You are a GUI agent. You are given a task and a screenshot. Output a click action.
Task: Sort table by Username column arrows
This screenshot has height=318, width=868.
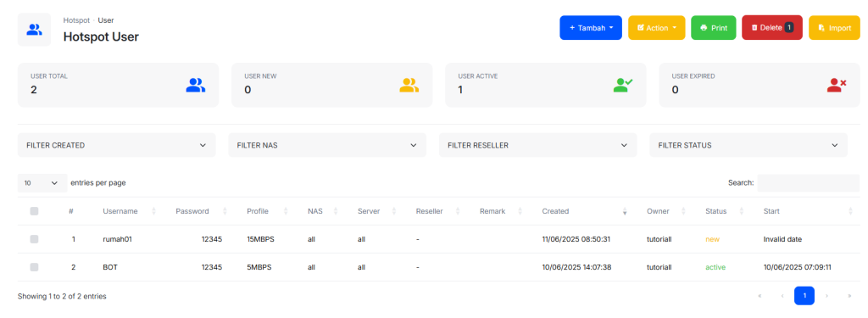154,211
